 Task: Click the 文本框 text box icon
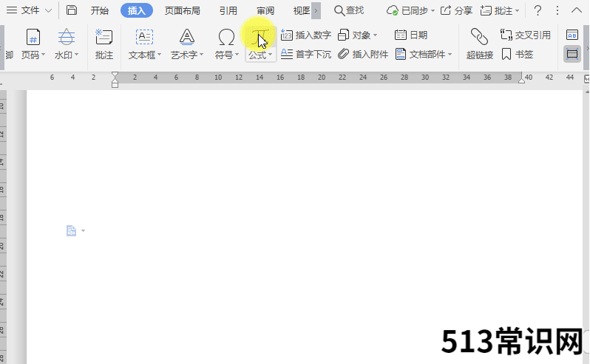[x=144, y=38]
